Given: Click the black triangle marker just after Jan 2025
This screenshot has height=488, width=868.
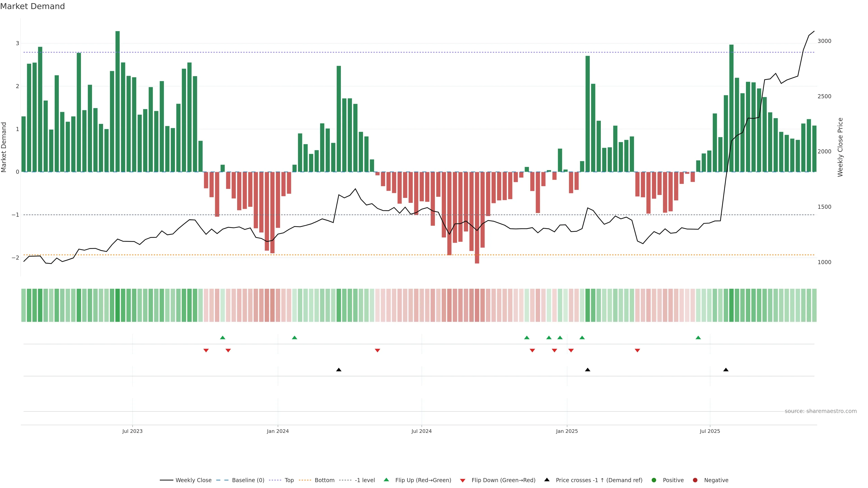Looking at the screenshot, I should tap(588, 370).
